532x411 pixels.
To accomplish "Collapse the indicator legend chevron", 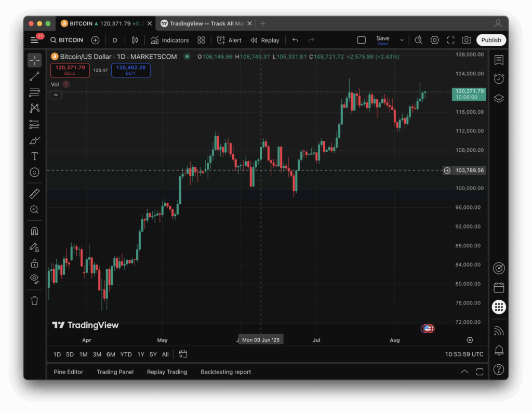I will coord(56,96).
